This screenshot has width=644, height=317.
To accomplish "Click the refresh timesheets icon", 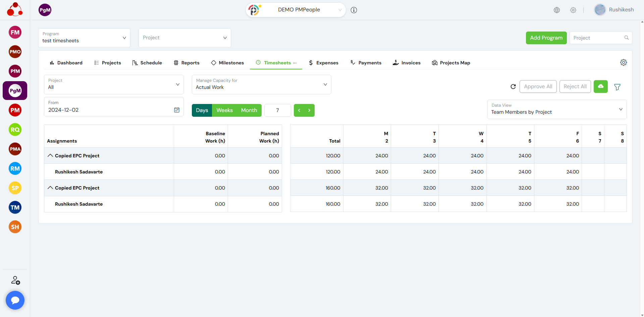I will tap(513, 87).
